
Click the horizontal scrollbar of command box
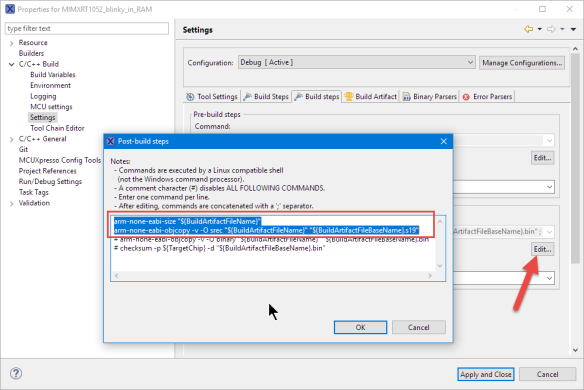(273, 276)
